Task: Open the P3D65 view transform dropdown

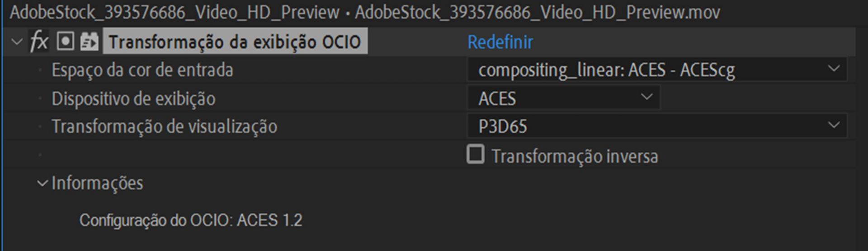Action: [x=656, y=126]
